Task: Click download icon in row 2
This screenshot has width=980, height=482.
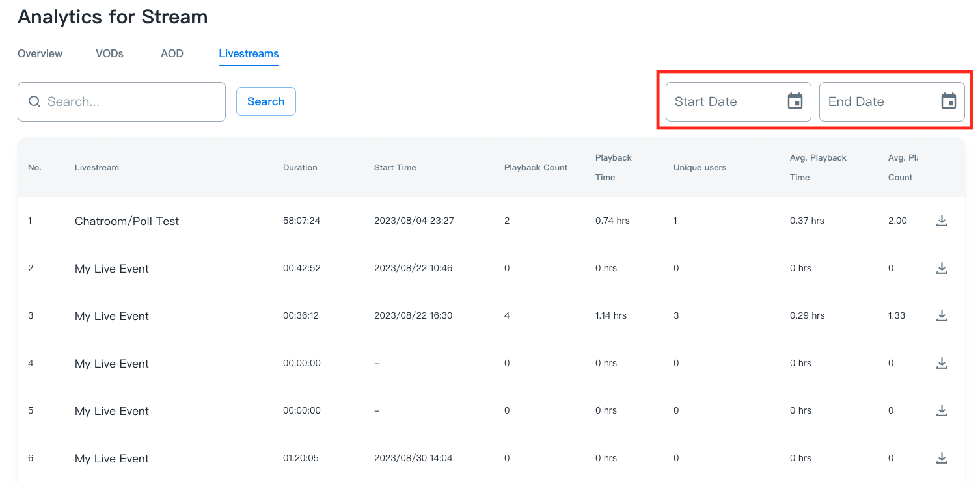Action: click(941, 268)
